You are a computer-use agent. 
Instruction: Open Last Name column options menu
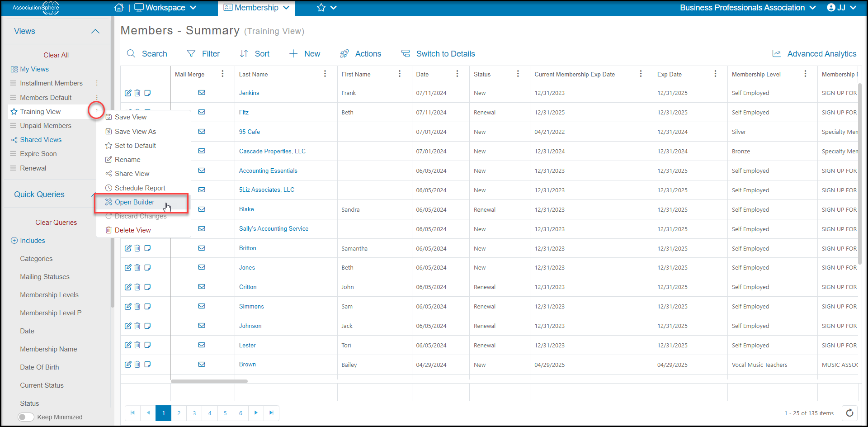tap(325, 74)
